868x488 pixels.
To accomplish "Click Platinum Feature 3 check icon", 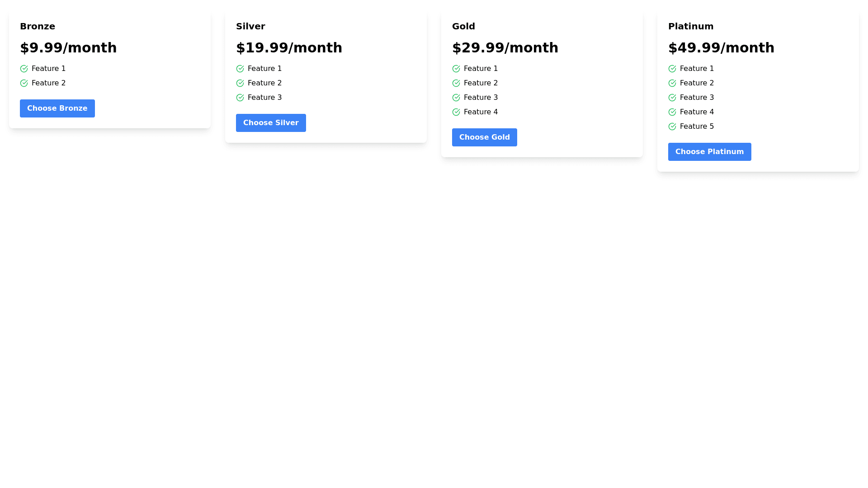I will (x=672, y=98).
